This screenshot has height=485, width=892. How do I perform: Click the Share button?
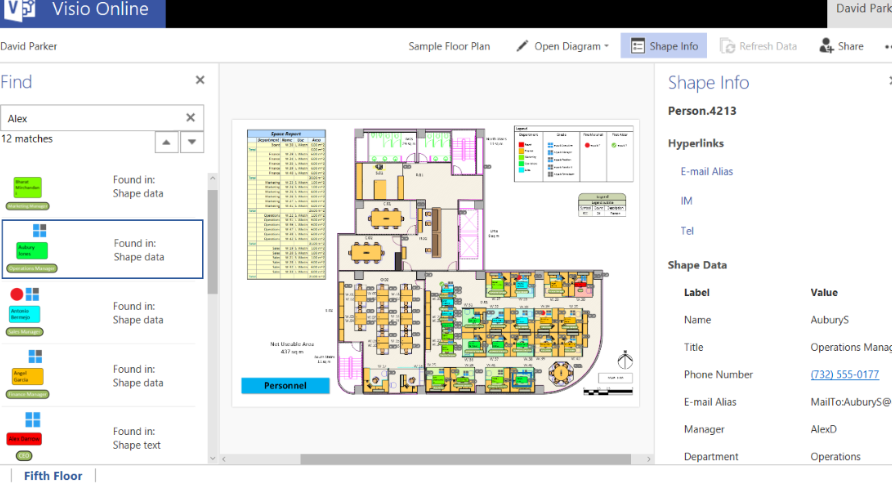[x=841, y=46]
